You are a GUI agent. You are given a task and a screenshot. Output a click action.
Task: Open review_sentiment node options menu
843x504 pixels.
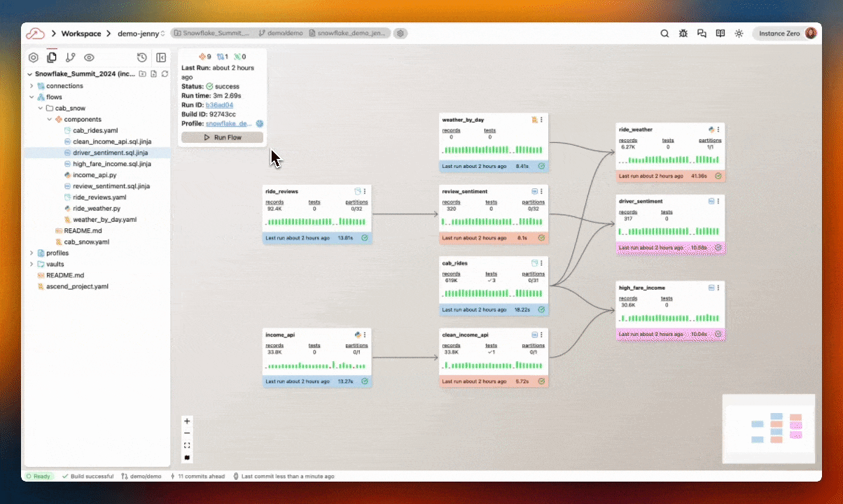pyautogui.click(x=541, y=191)
